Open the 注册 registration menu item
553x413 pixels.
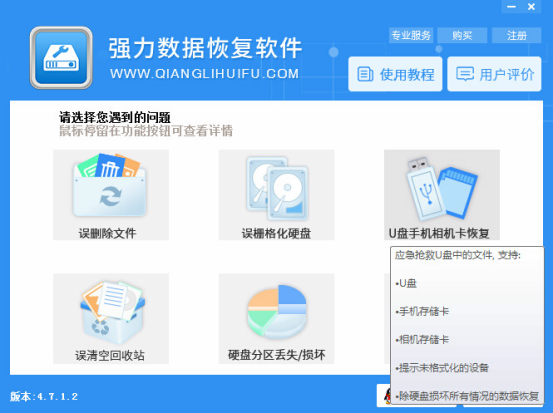(x=516, y=35)
